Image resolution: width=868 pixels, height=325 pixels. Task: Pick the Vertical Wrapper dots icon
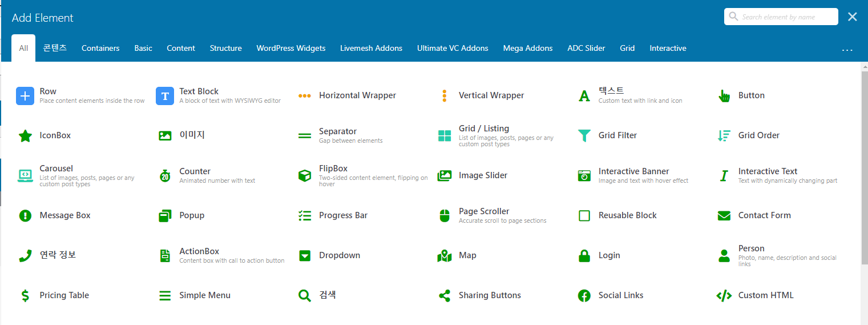point(445,96)
